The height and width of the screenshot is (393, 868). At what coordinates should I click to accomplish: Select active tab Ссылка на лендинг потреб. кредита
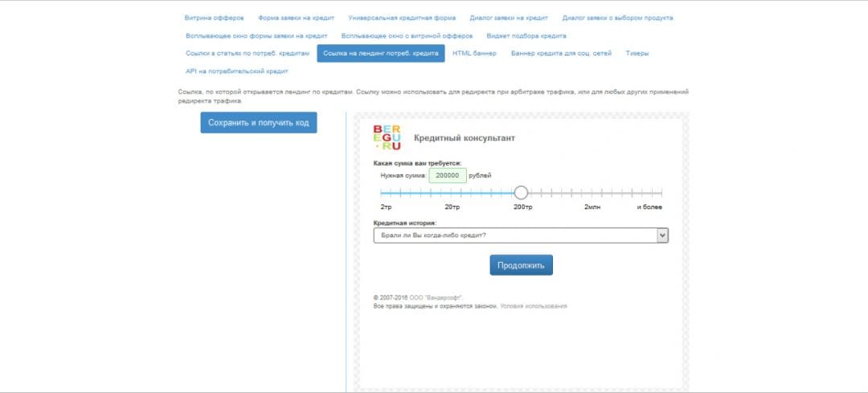click(x=380, y=53)
